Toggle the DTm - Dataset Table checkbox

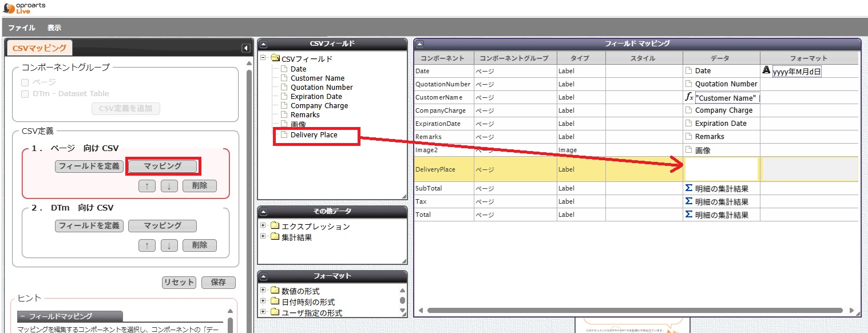[x=25, y=94]
